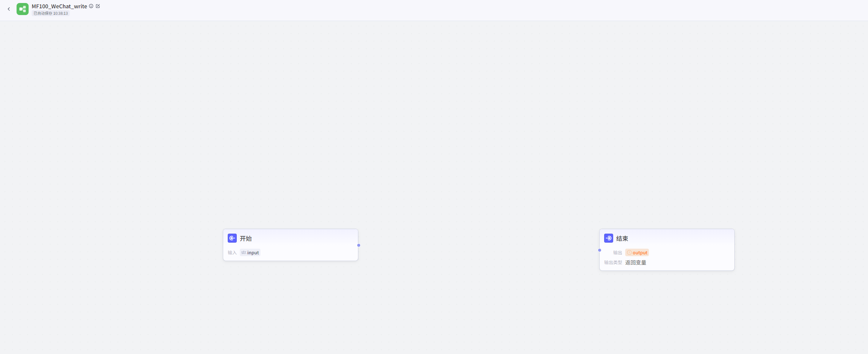The width and height of the screenshot is (868, 354).
Task: Select the workflow title MF100_WeChat_write
Action: (x=59, y=6)
